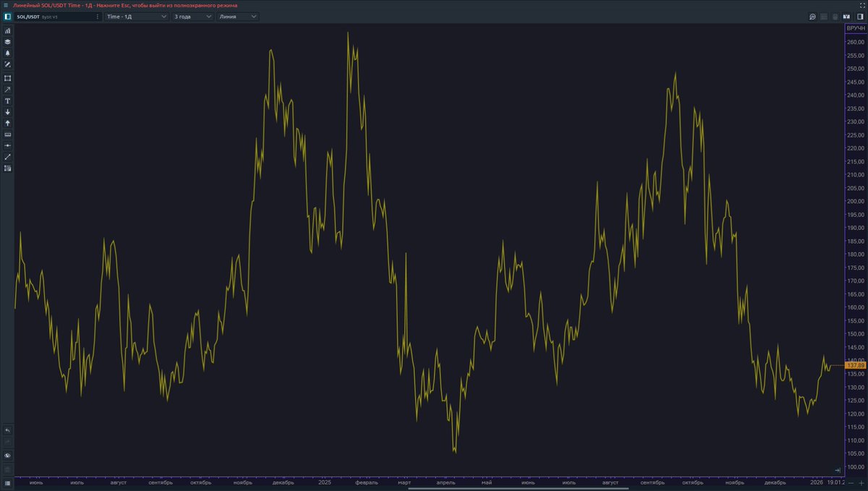
Task: Expand the 3 года history range dropdown
Action: coord(193,16)
